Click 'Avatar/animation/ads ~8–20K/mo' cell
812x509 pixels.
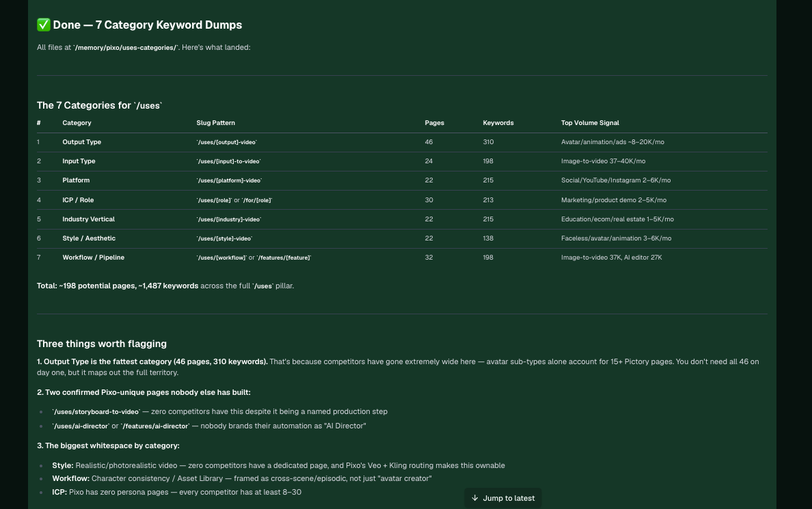(x=612, y=142)
